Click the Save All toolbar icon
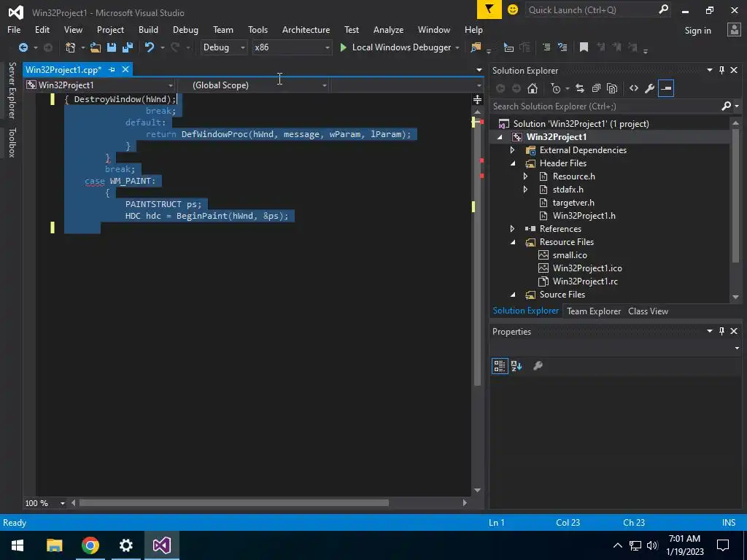This screenshot has height=560, width=747. click(128, 47)
